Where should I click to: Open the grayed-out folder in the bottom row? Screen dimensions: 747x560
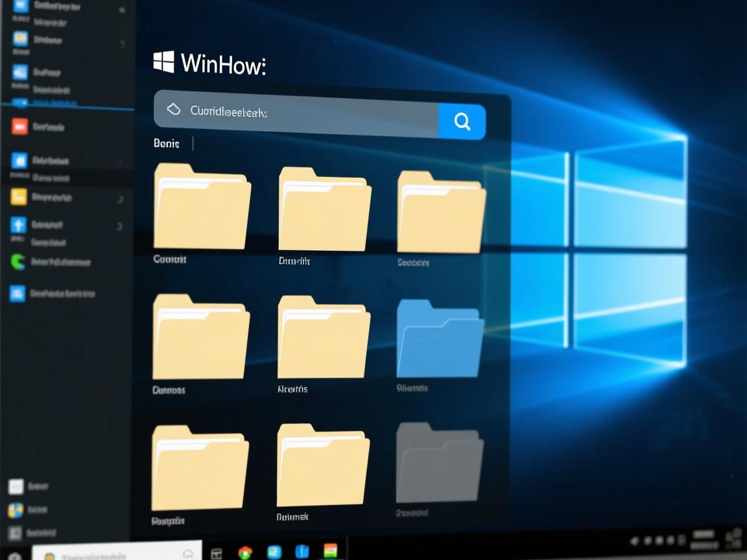click(x=440, y=463)
